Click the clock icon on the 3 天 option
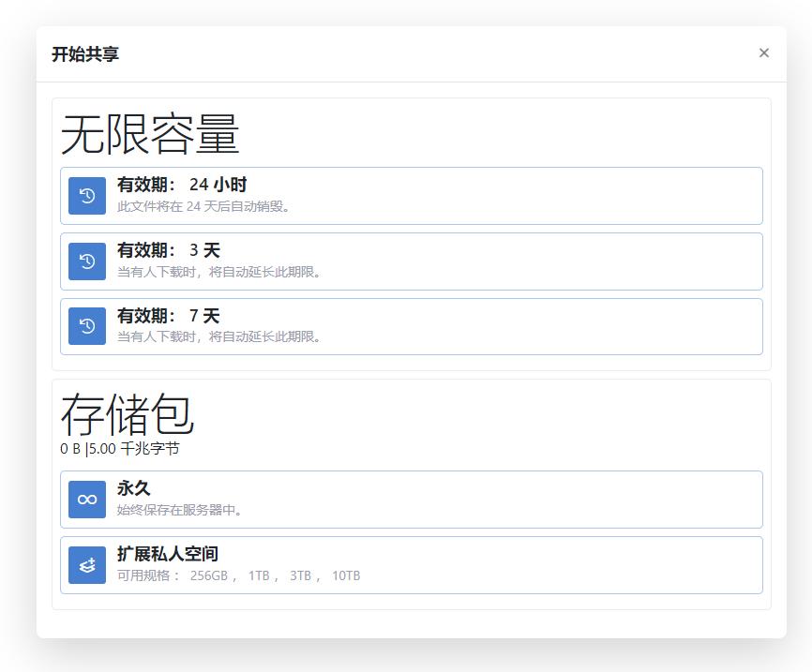Screen dimensions: 812x672 pyautogui.click(x=86, y=261)
